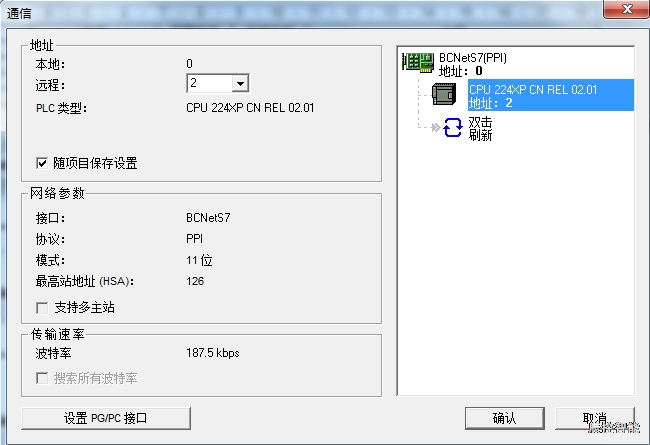Click the 187.5 kbps baud rate value
Screen dimensions: 650x445
213,353
